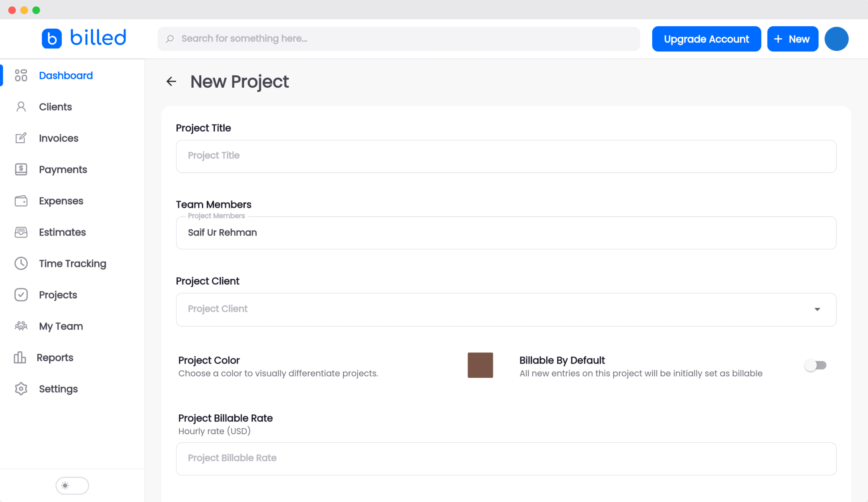Viewport: 868px width, 502px height.
Task: Toggle the dark mode switch at bottom left
Action: pos(72,485)
